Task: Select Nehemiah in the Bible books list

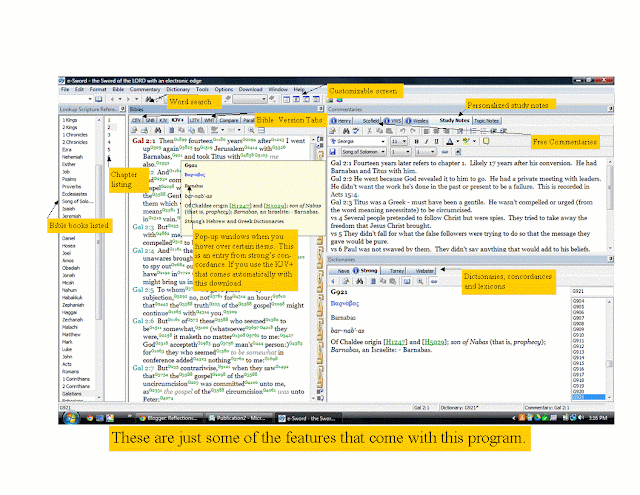Action: click(x=72, y=157)
